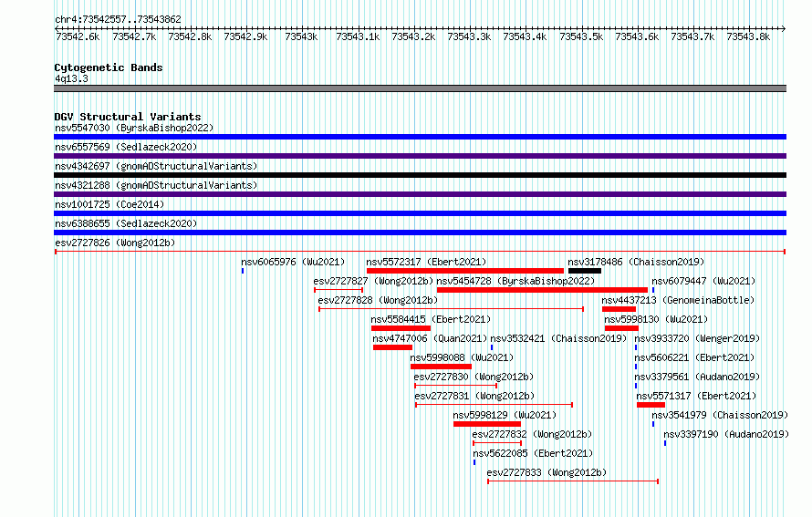Click the 4q13.3 band label
The image size is (812, 517).
71,78
